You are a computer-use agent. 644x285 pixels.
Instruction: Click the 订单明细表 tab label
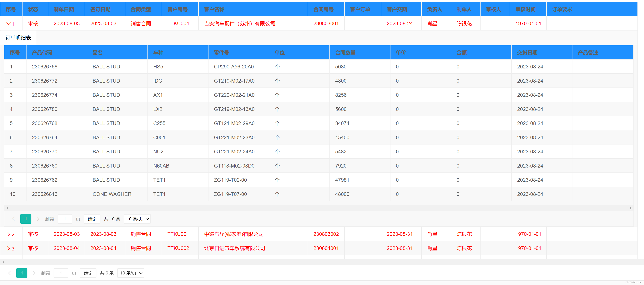point(18,38)
